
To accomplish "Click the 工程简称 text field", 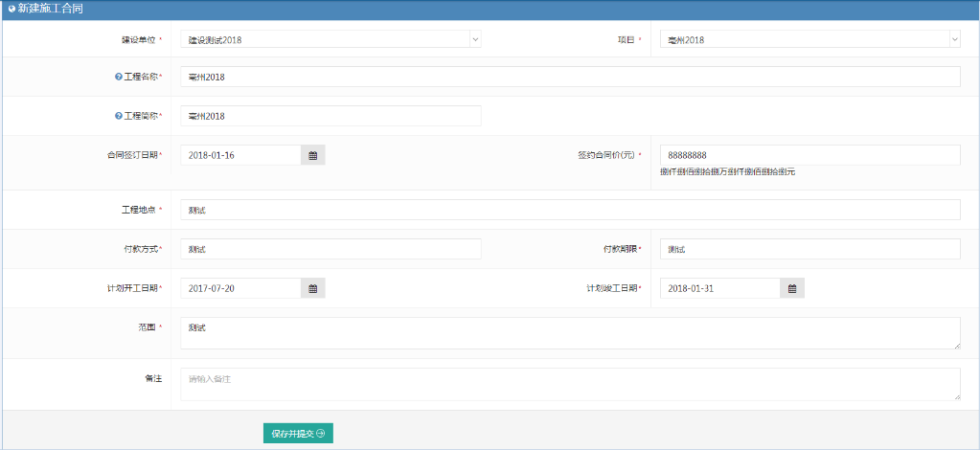I will (x=330, y=116).
